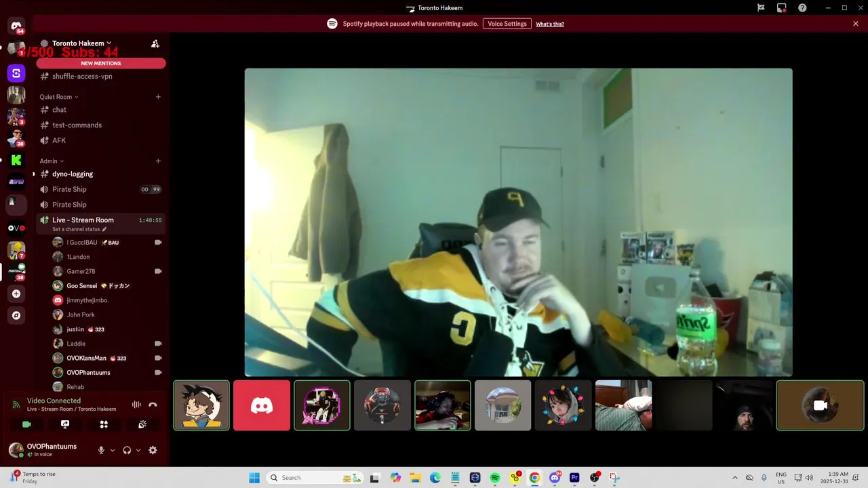Open the test-commands channel

click(101, 125)
